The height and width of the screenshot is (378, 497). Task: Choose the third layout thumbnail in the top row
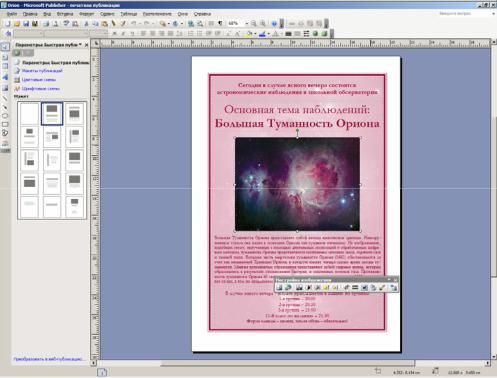pyautogui.click(x=74, y=114)
